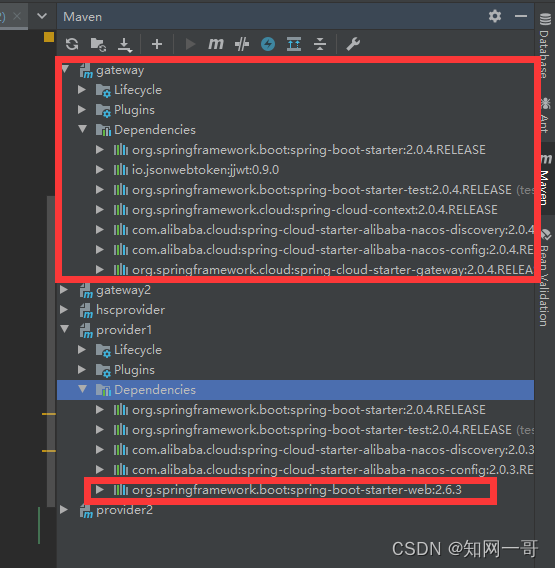This screenshot has height=568, width=555.
Task: Expand the provider2 module node
Action: (64, 509)
